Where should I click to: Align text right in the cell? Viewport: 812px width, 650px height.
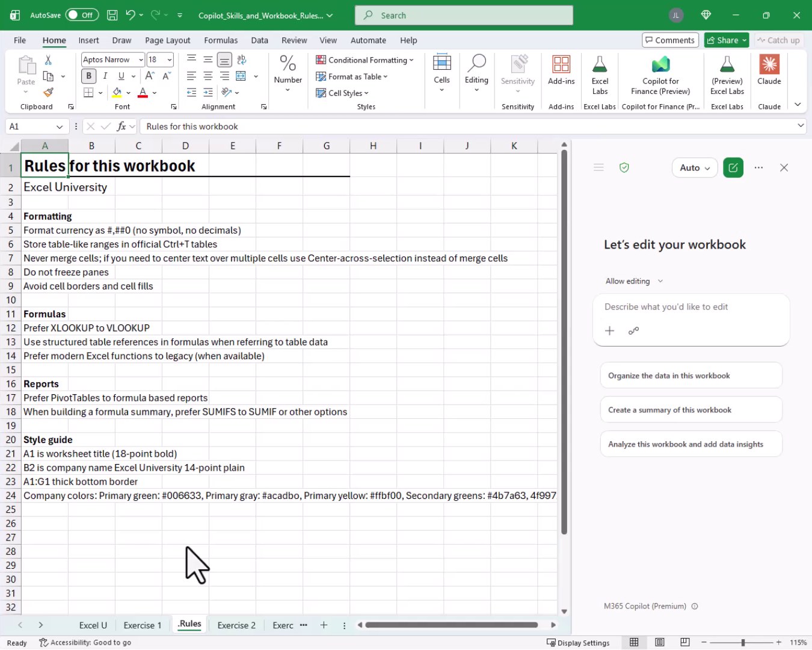pos(224,76)
